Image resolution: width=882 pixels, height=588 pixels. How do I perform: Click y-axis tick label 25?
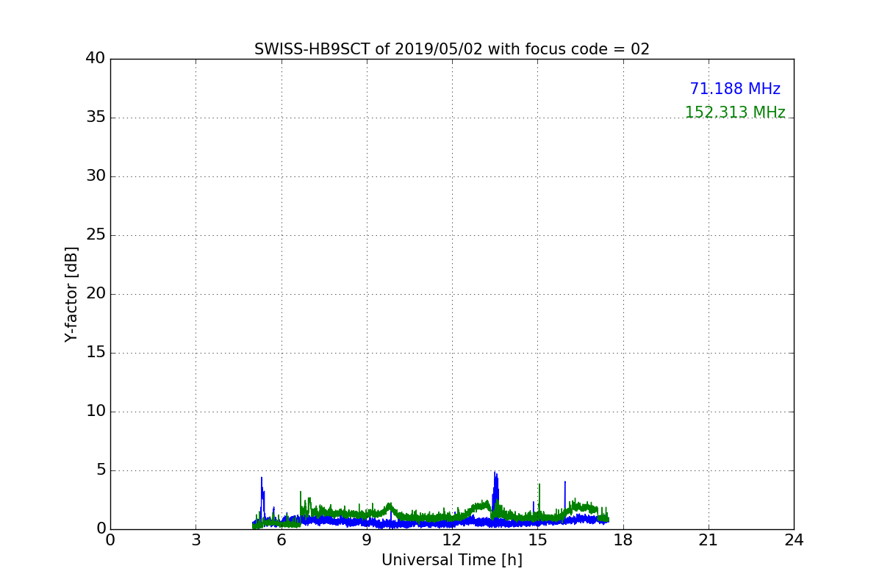point(96,235)
